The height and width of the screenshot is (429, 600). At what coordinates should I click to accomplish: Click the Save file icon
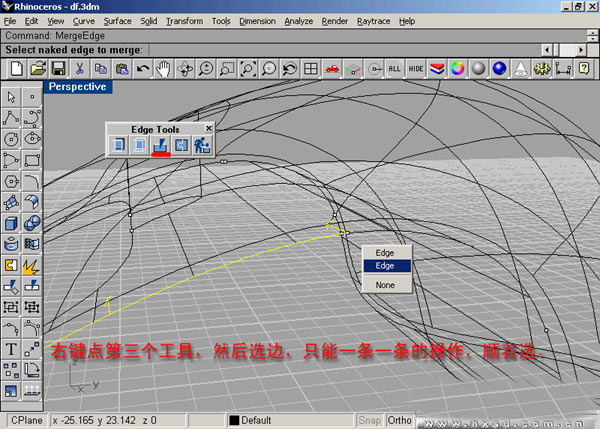point(59,68)
